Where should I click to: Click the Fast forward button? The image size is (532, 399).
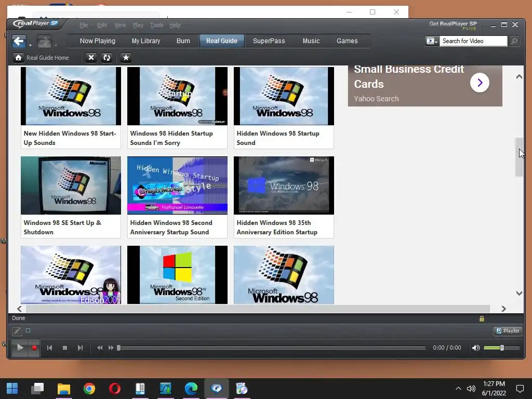click(x=111, y=348)
